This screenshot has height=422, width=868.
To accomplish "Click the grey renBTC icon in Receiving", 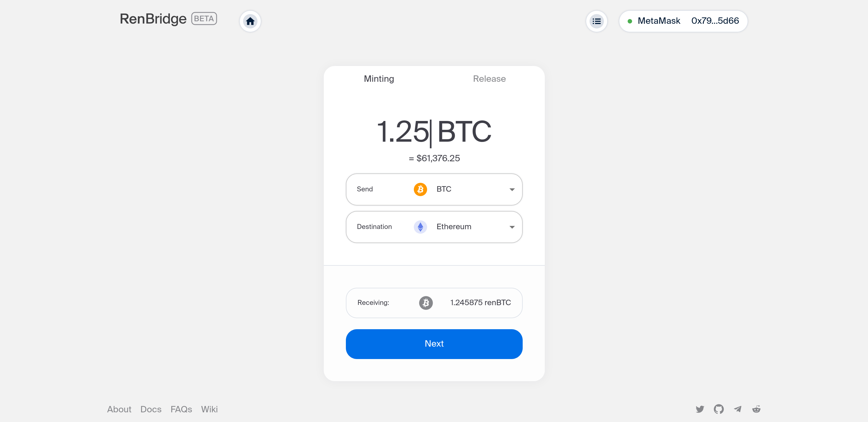I will point(426,303).
